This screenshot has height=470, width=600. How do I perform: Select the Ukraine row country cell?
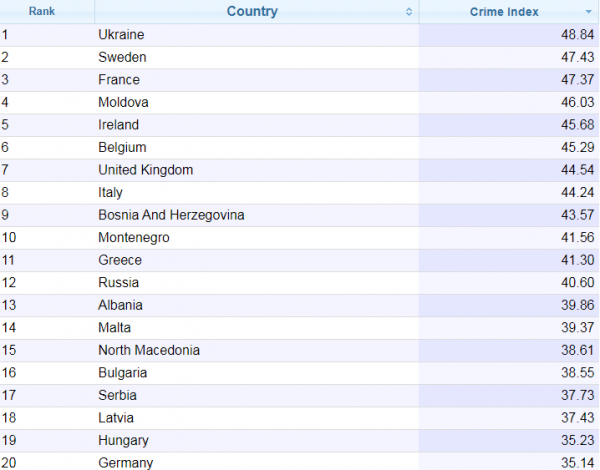click(x=257, y=35)
